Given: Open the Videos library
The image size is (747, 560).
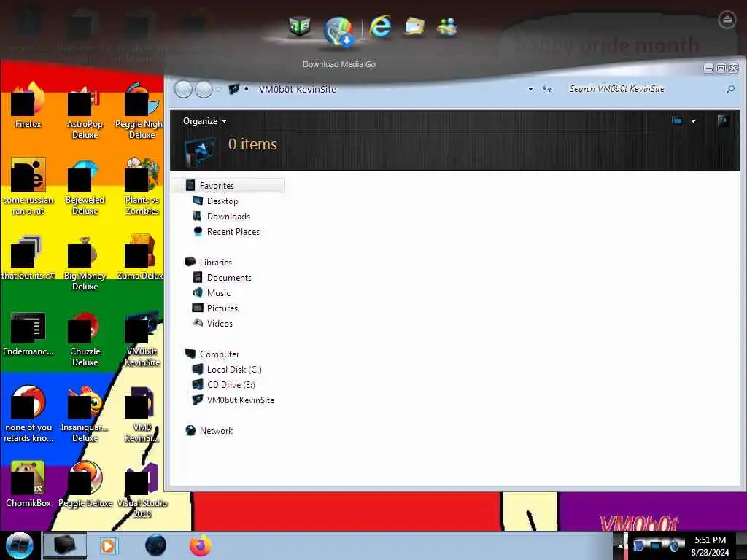Looking at the screenshot, I should pos(219,323).
